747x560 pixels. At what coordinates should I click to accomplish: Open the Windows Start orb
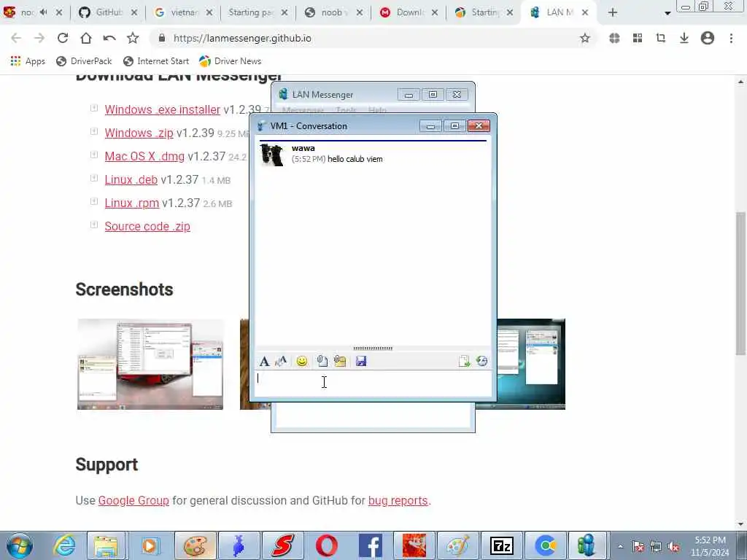(20, 545)
